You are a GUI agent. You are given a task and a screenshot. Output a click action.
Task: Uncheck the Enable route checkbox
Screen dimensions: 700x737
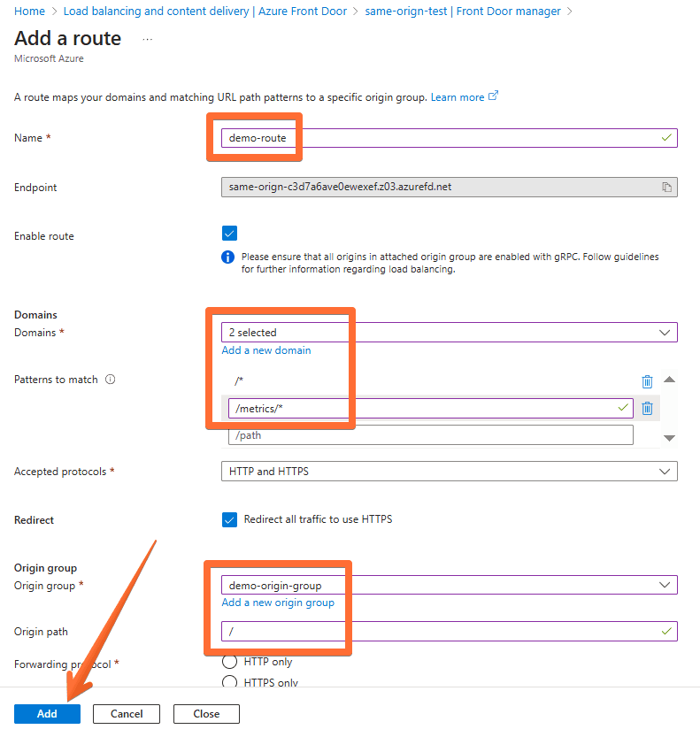click(x=229, y=233)
